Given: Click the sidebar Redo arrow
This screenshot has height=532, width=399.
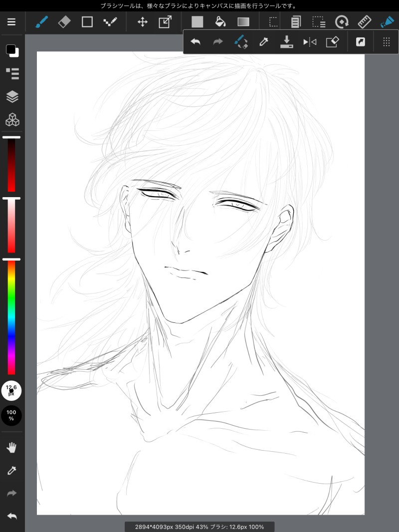Looking at the screenshot, I should 11,493.
